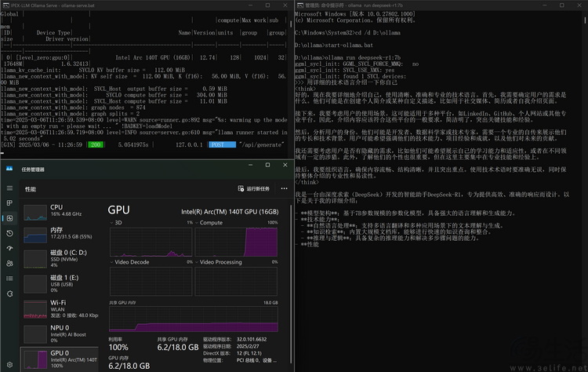The height and width of the screenshot is (372, 588).
Task: Select the Wi-Fi performance item
Action: click(x=60, y=309)
